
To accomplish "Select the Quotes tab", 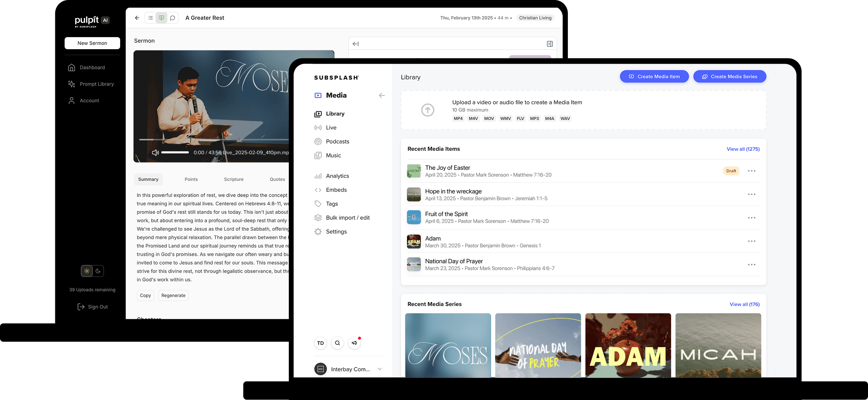I will click(x=278, y=179).
